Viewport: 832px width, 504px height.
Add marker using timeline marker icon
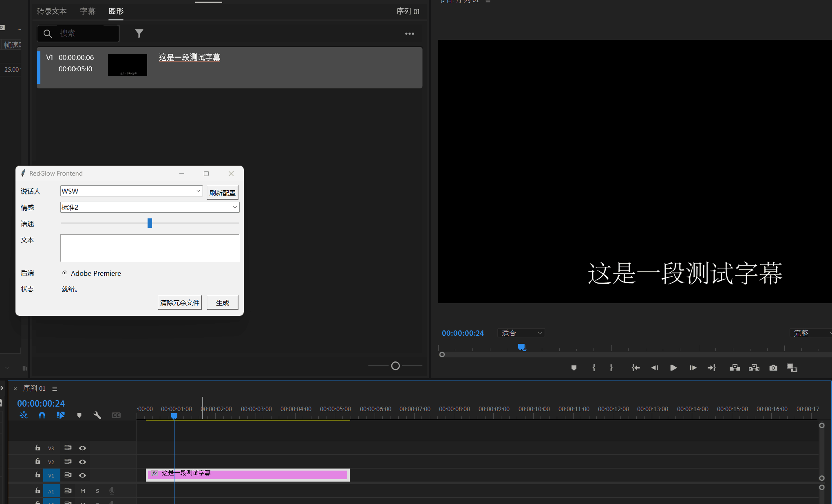pos(79,415)
